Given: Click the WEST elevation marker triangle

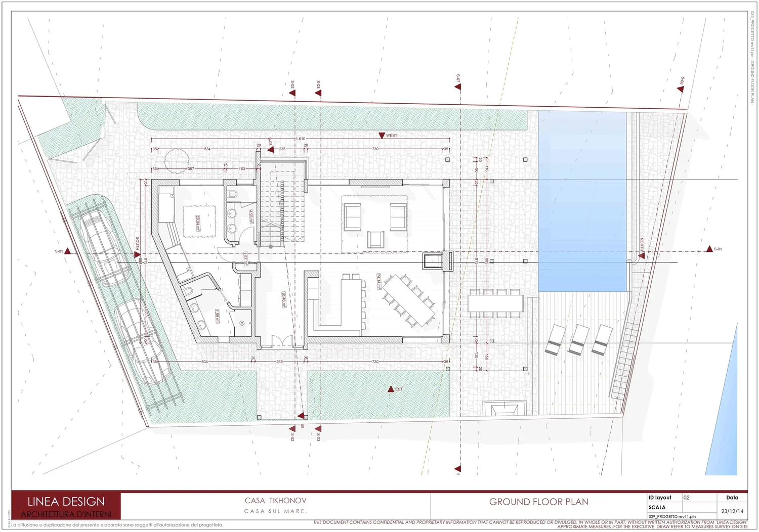Looking at the screenshot, I should pyautogui.click(x=382, y=136).
